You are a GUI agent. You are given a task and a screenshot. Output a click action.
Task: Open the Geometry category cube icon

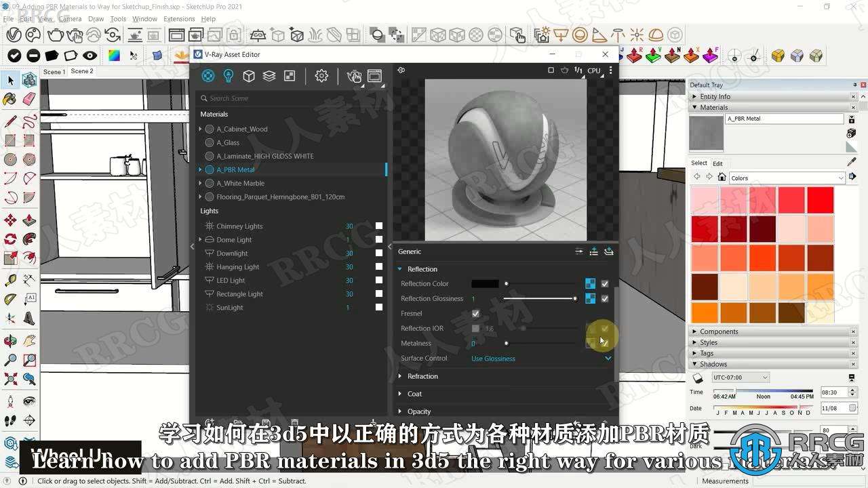(249, 76)
